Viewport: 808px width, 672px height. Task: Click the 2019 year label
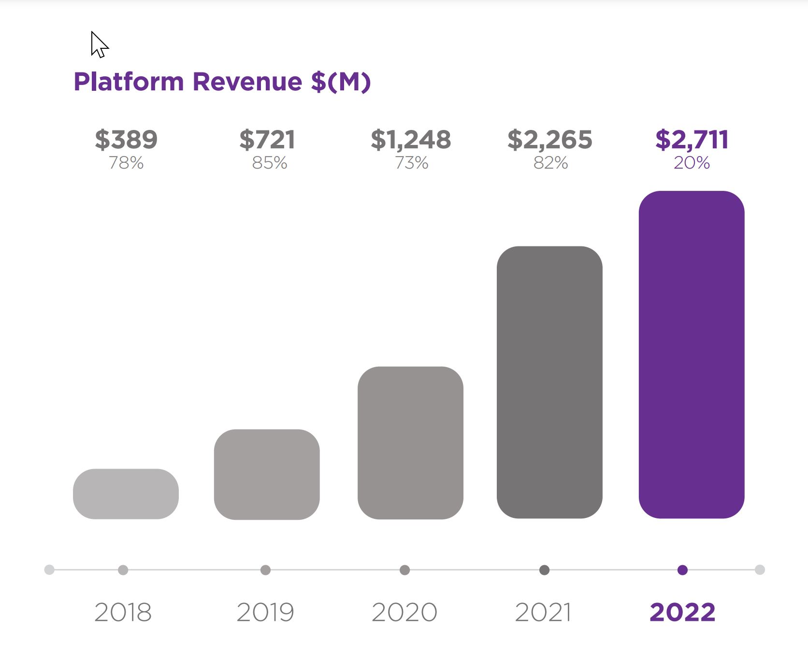[265, 613]
